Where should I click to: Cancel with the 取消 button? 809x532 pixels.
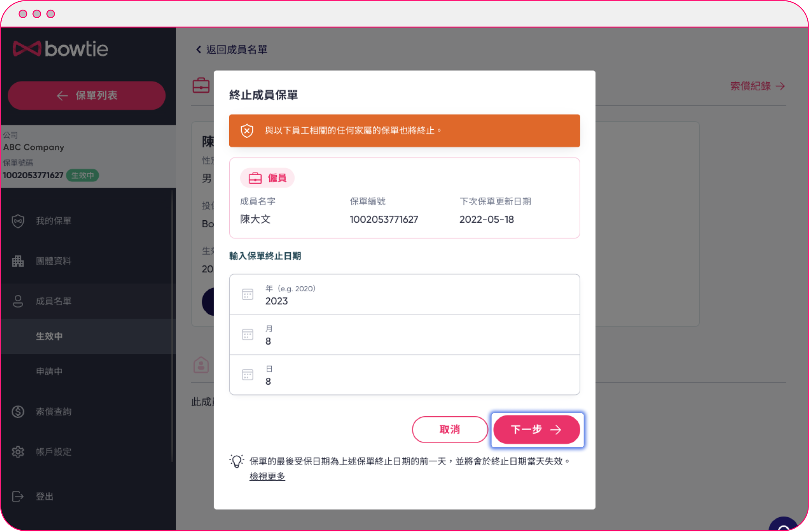tap(450, 430)
